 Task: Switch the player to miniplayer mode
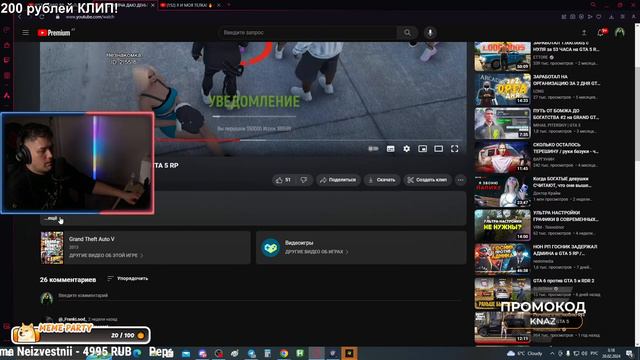point(422,149)
